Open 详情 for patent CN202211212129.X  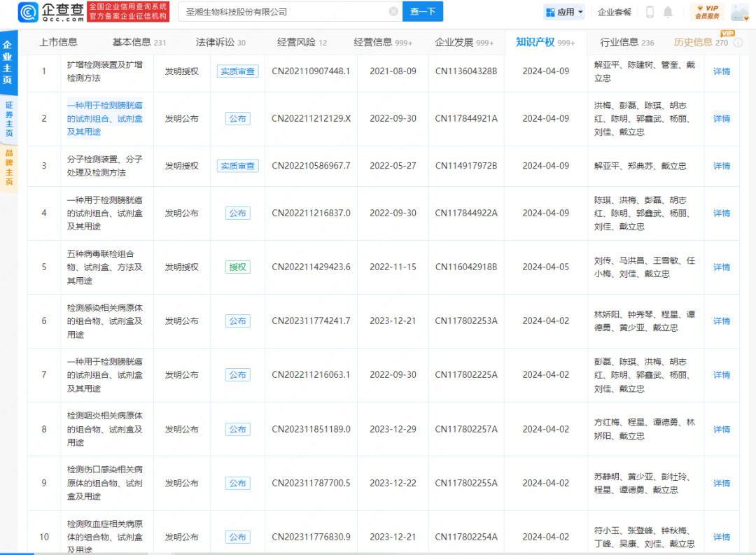pyautogui.click(x=721, y=119)
